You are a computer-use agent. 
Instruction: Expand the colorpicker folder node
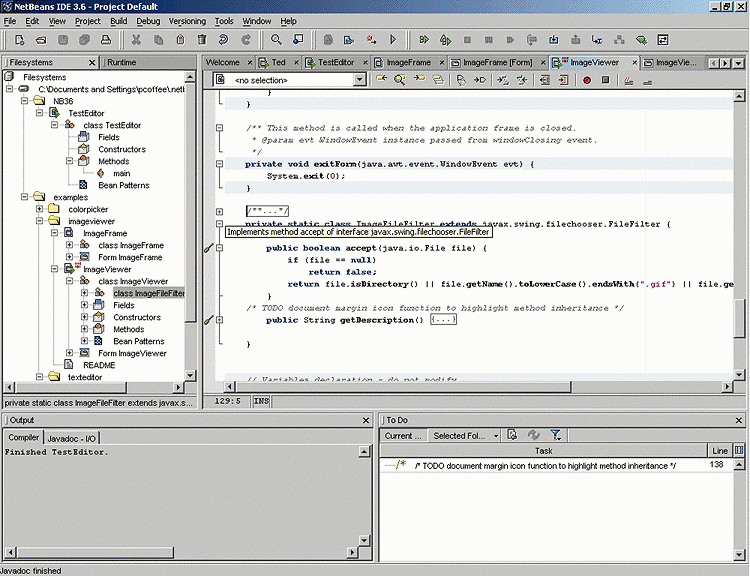40,209
